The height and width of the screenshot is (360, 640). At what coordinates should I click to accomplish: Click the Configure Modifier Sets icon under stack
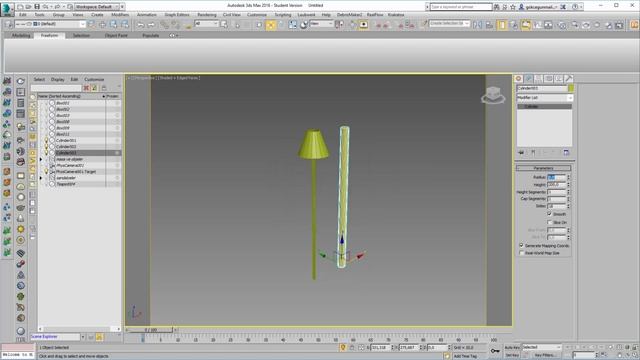tap(566, 152)
